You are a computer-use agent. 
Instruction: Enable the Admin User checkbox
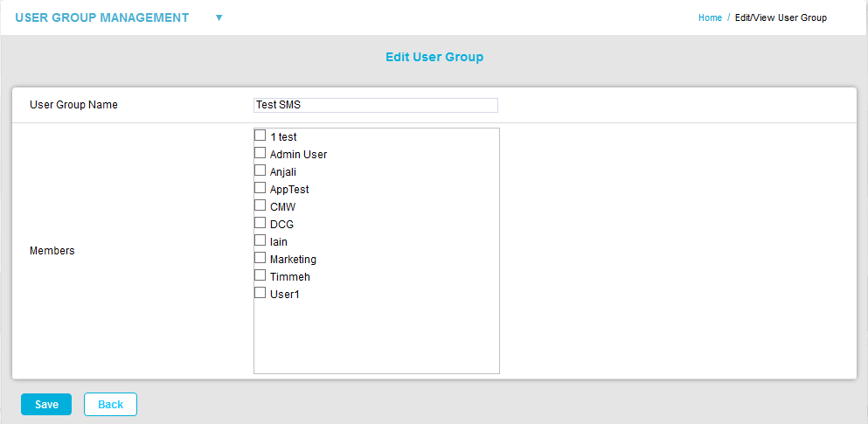click(x=260, y=153)
